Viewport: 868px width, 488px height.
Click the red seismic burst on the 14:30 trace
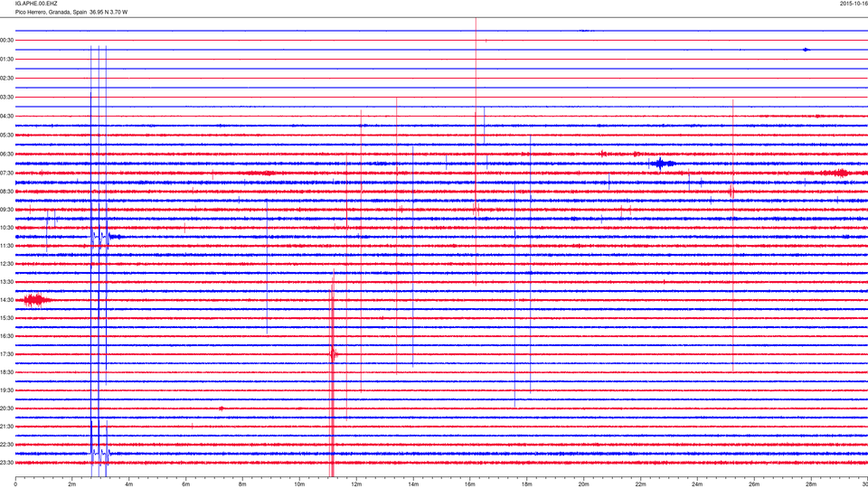[x=36, y=300]
